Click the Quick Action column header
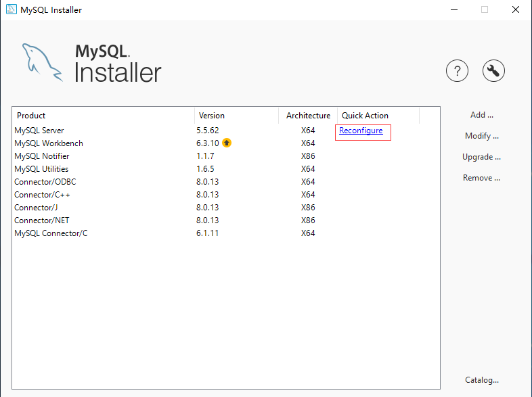Viewport: 532px width, 397px height. 378,116
